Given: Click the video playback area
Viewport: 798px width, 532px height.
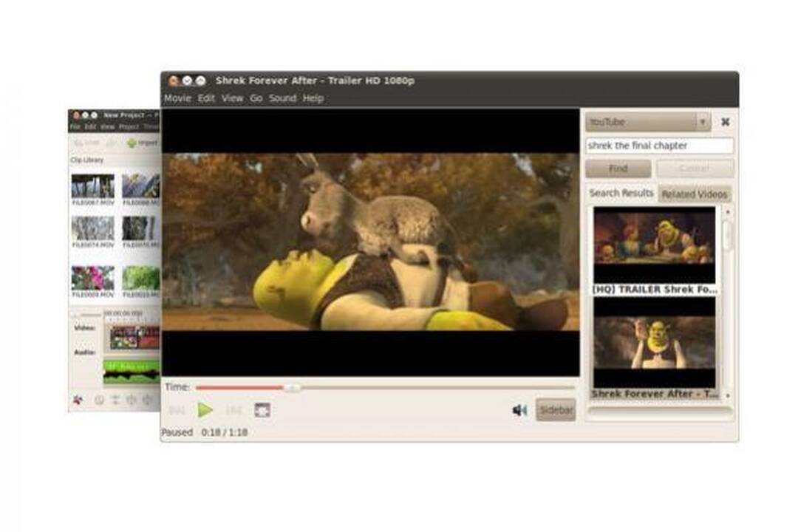Looking at the screenshot, I should [x=370, y=242].
